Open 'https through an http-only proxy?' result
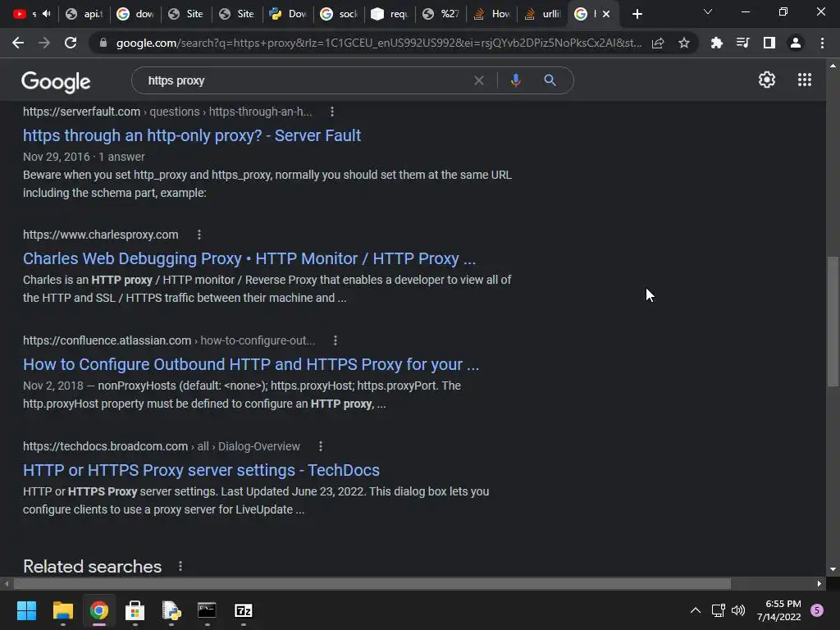This screenshot has width=840, height=630. 192,135
